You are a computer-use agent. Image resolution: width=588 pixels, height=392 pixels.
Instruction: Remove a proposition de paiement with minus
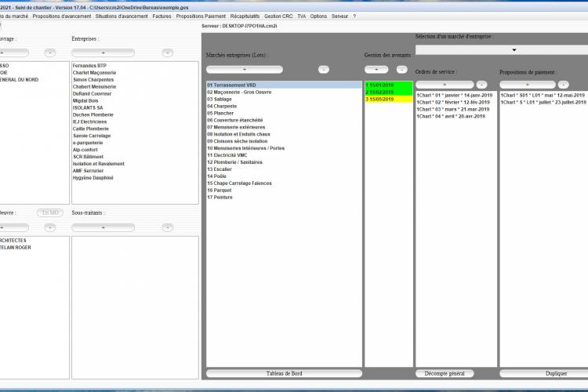pyautogui.click(x=563, y=85)
